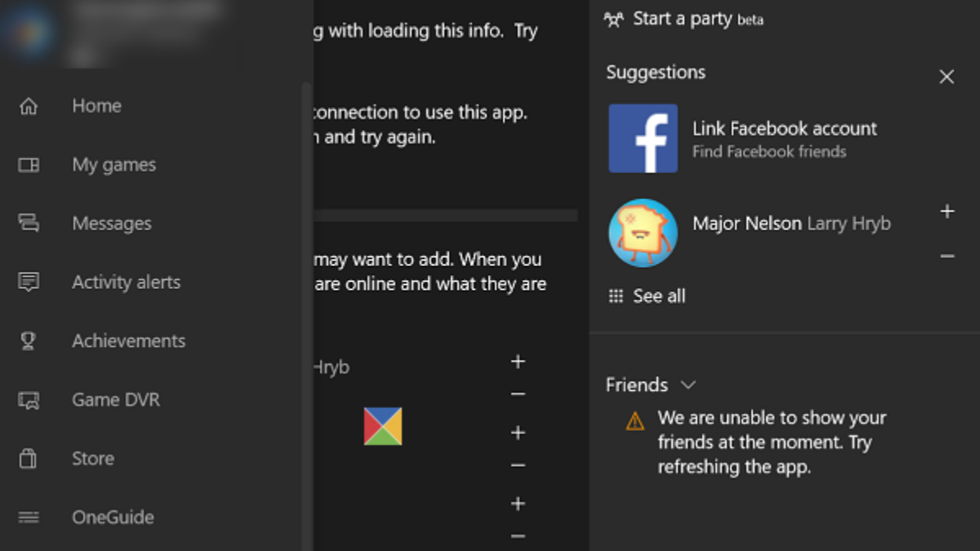Click the Friends heading
Screen dimensions: 980x551
[x=637, y=384]
